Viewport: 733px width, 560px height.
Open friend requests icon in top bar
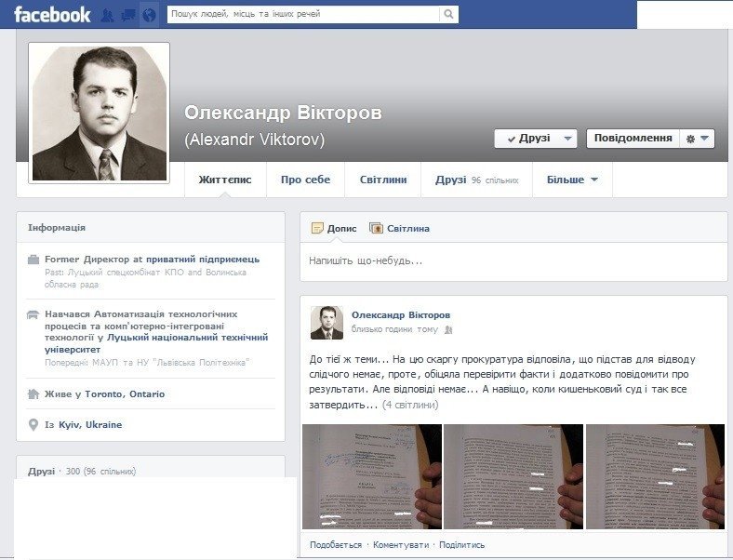pyautogui.click(x=108, y=16)
